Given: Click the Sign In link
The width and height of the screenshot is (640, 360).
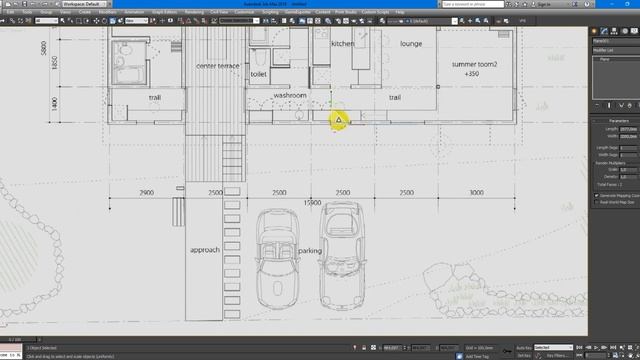Looking at the screenshot, I should (x=544, y=4).
